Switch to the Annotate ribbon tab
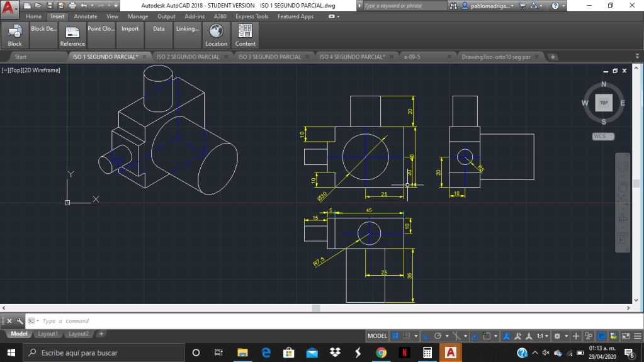This screenshot has width=644, height=362. tap(85, 16)
